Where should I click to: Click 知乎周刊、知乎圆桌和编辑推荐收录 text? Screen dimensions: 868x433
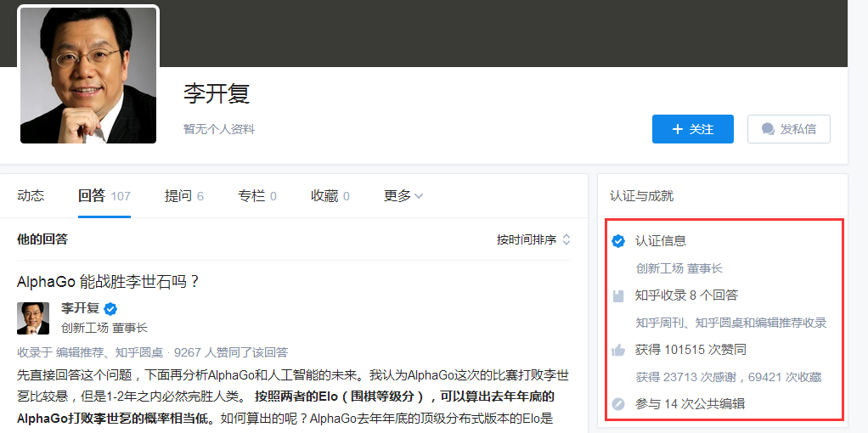tap(730, 323)
